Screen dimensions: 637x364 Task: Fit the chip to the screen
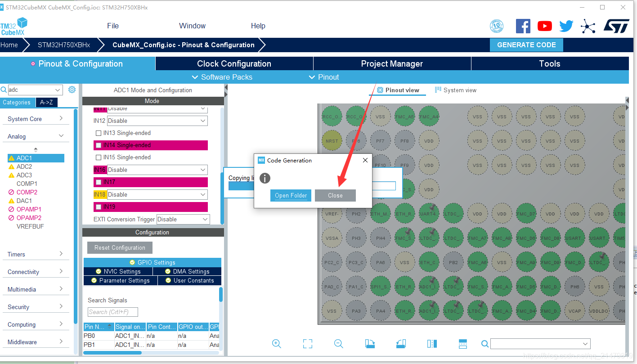coord(308,344)
